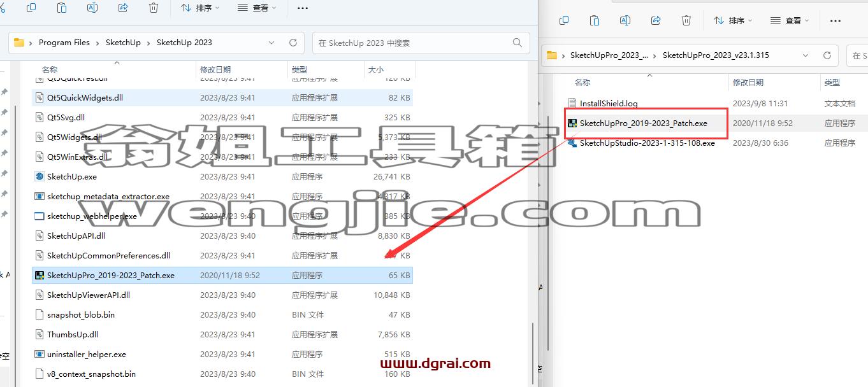Select snapshot_blob.bin file
The image size is (868, 387).
222,315
